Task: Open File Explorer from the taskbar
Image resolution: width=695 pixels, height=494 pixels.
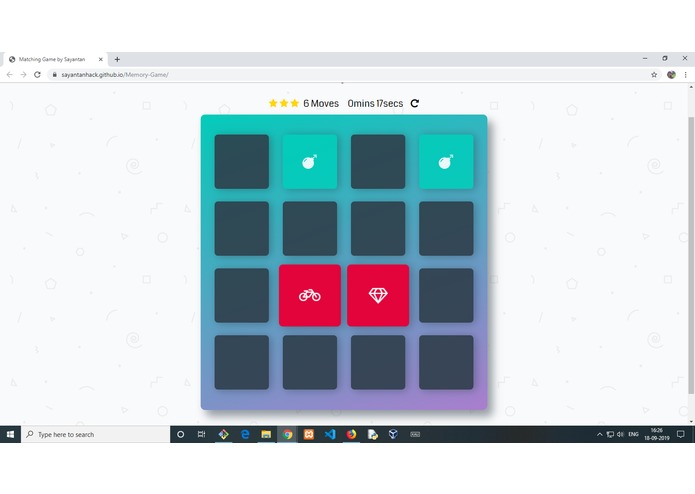Action: click(266, 434)
